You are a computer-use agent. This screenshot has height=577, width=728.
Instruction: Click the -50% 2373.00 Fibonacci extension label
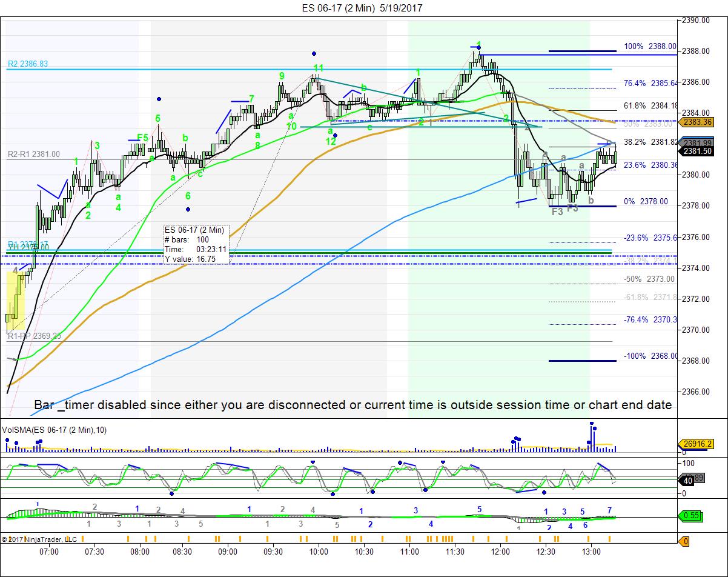pyautogui.click(x=649, y=279)
